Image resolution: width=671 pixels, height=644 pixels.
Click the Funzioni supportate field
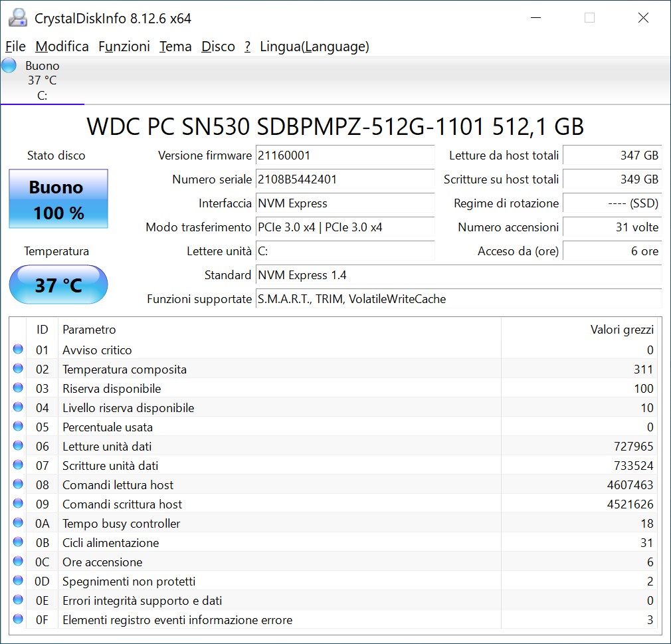pos(459,299)
